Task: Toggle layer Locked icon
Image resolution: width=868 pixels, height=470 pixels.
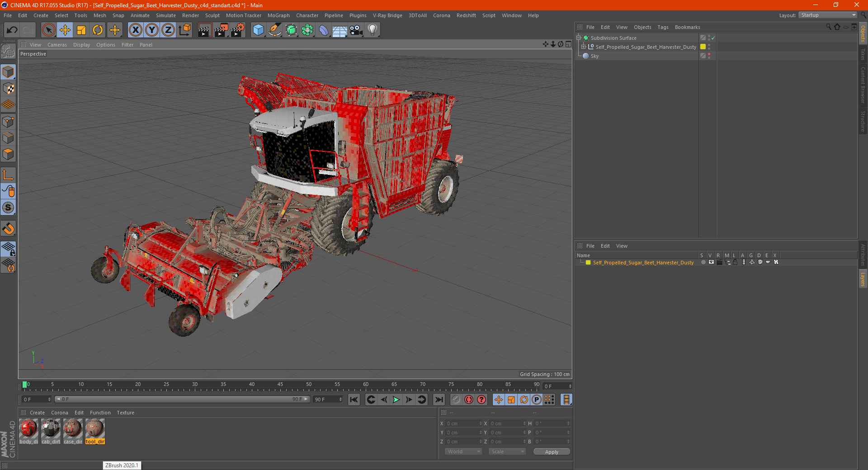Action: tap(735, 263)
